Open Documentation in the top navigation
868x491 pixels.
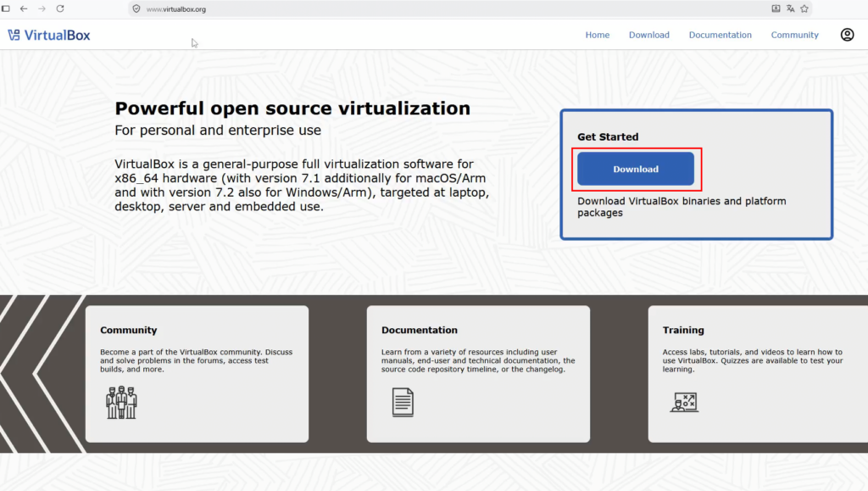coord(721,35)
